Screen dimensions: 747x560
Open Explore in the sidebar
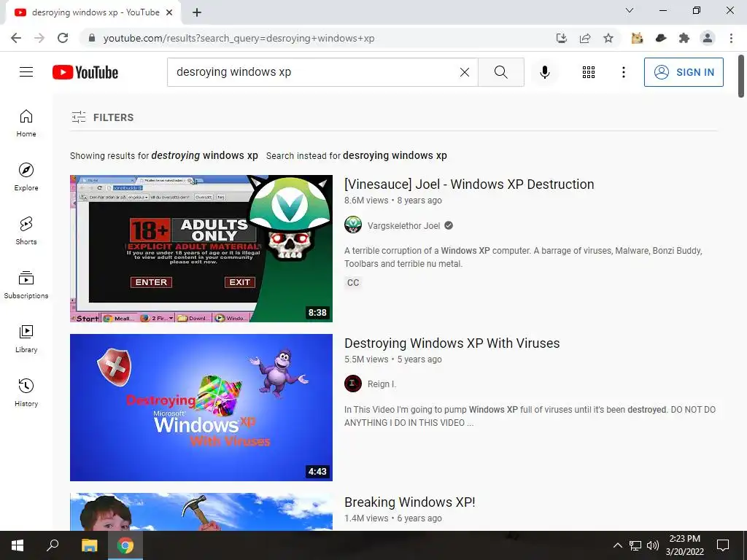tap(26, 176)
